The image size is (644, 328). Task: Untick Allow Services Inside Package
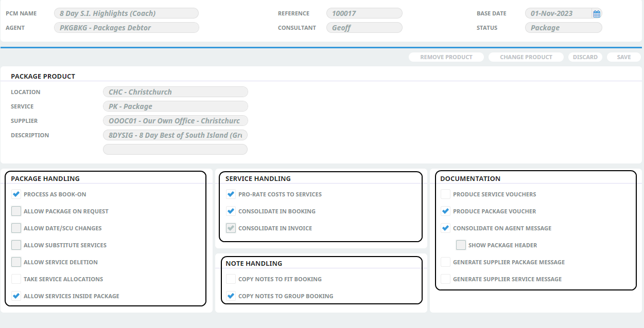[16, 296]
